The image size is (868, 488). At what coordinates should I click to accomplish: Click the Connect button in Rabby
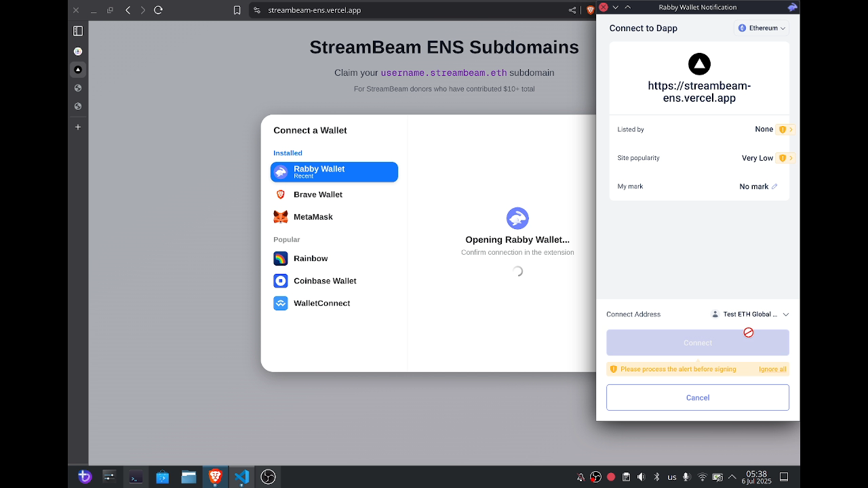click(698, 343)
